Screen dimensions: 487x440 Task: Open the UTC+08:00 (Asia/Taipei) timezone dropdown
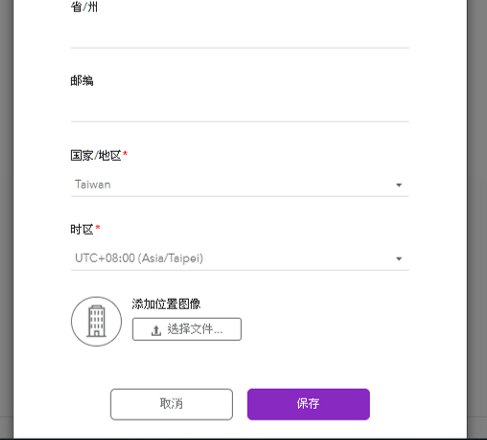click(x=240, y=258)
